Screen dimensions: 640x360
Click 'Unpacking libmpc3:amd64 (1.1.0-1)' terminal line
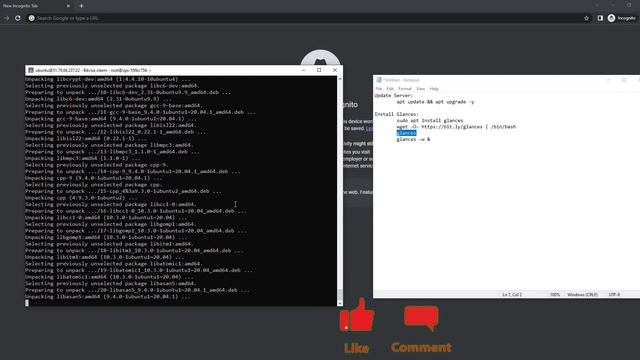pyautogui.click(x=82, y=158)
